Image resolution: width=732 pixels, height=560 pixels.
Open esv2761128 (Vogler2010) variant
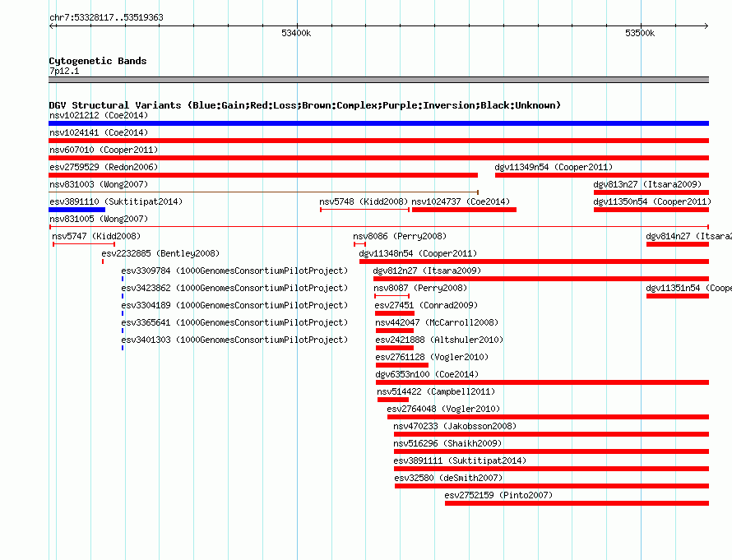tap(432, 357)
